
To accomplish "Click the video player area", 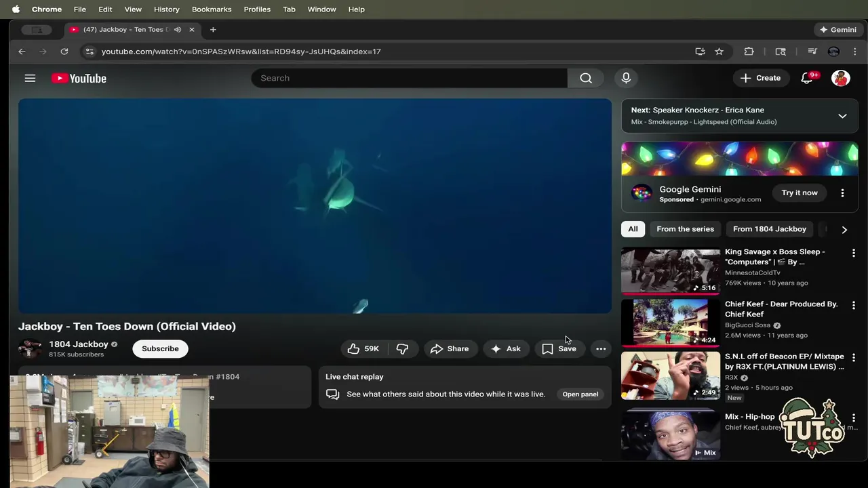I will click(315, 206).
